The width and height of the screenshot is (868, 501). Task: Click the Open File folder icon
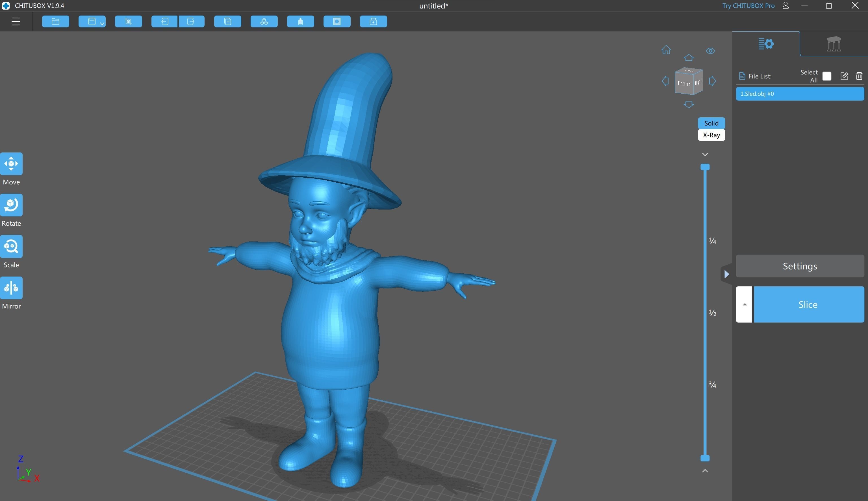click(55, 22)
